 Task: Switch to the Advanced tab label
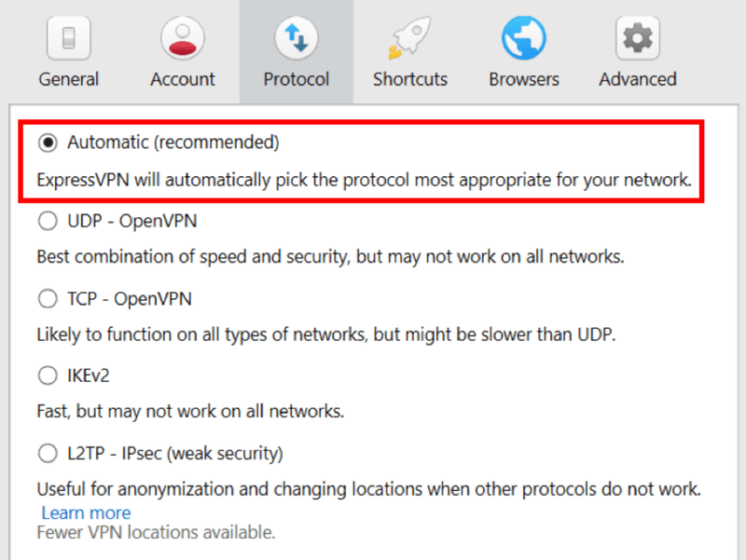pos(638,79)
